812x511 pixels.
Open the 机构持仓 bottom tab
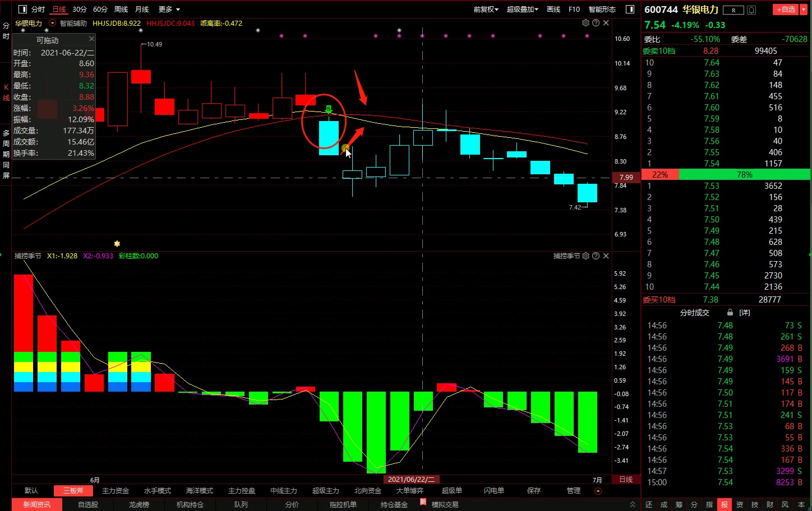click(190, 505)
